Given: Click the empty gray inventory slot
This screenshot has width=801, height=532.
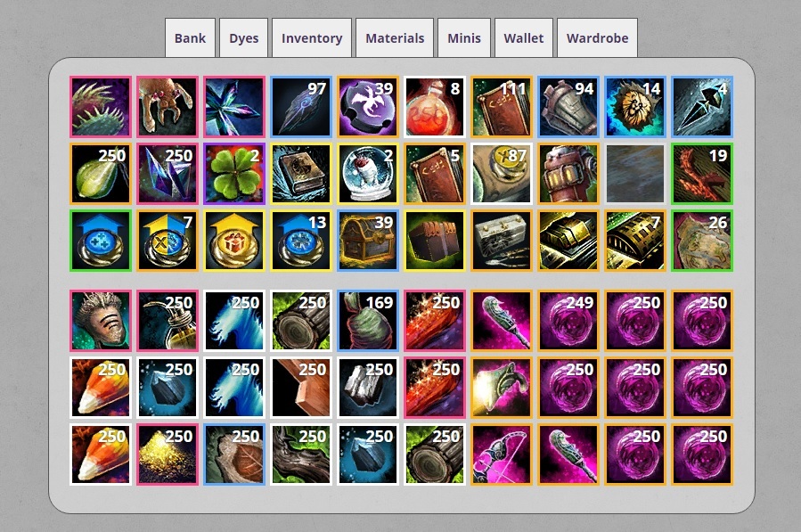Looking at the screenshot, I should click(635, 174).
